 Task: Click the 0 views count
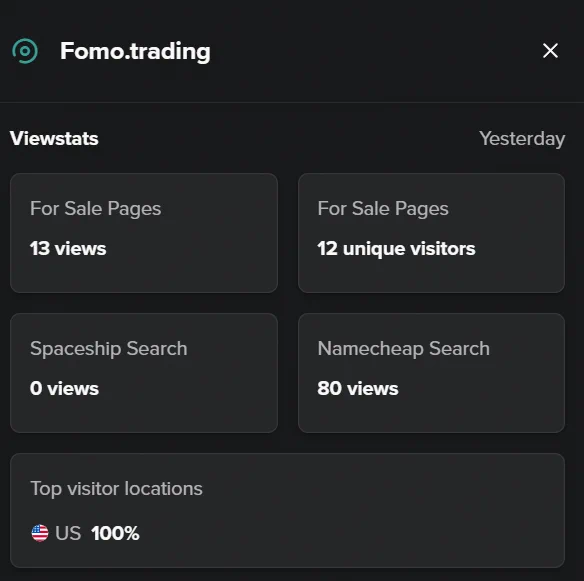click(x=64, y=388)
